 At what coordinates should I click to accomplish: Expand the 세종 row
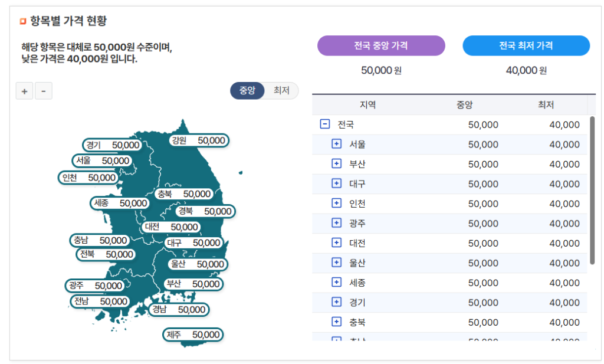pos(337,283)
